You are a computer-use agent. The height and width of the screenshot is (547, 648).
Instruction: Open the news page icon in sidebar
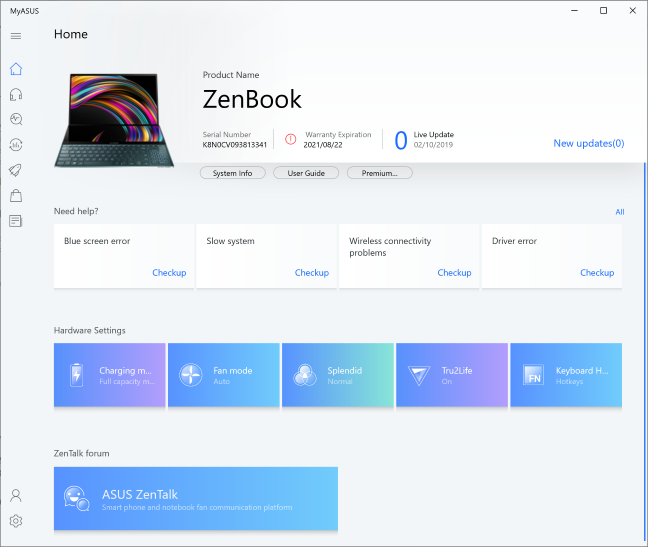(x=16, y=221)
